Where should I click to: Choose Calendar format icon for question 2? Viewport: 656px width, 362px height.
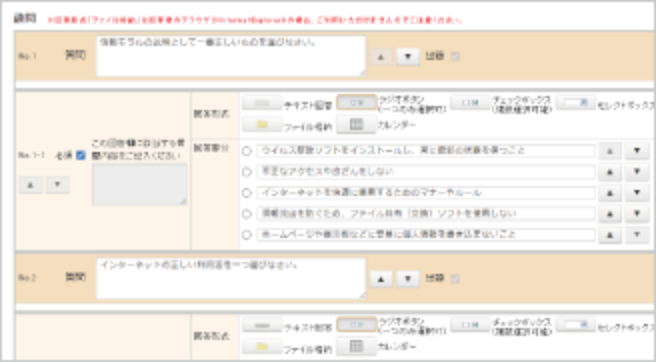[x=356, y=346]
